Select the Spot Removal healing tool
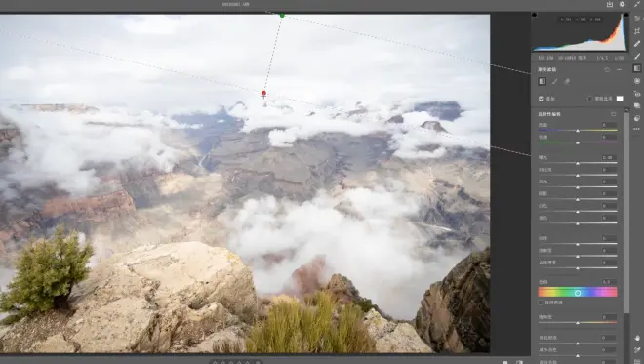 pos(637,44)
